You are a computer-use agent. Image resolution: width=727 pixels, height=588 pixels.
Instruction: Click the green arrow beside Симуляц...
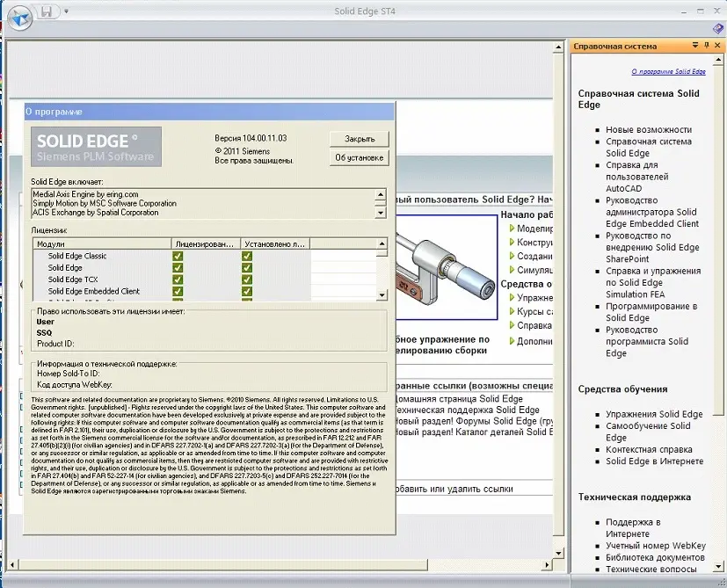click(x=511, y=271)
